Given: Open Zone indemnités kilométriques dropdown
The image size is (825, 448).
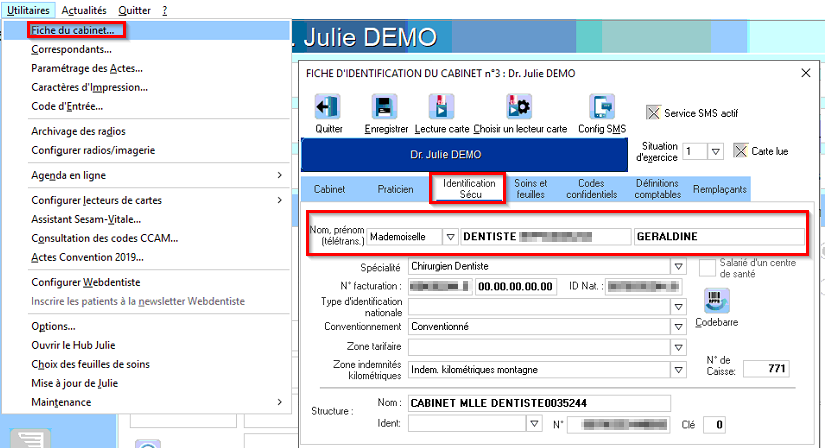Looking at the screenshot, I should click(678, 370).
